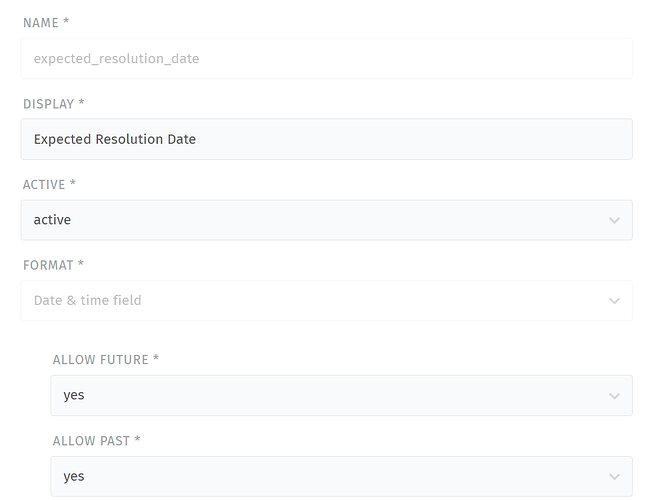Click the FORMAT field label
655x500 pixels.
[53, 265]
